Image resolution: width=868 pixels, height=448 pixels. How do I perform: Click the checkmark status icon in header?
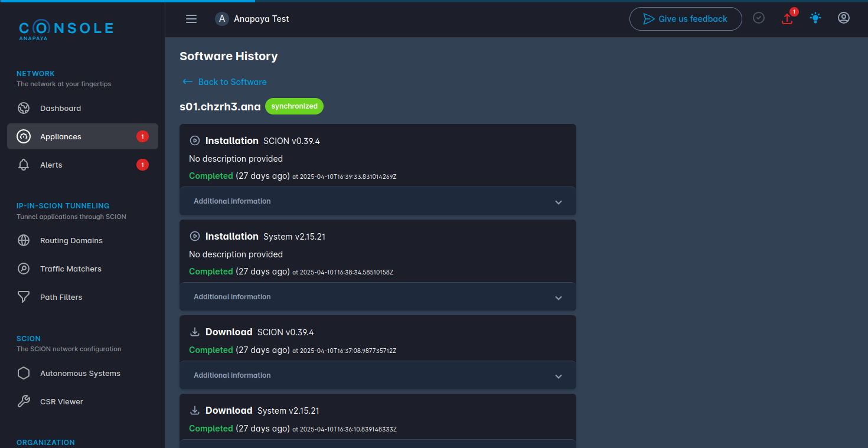[759, 18]
